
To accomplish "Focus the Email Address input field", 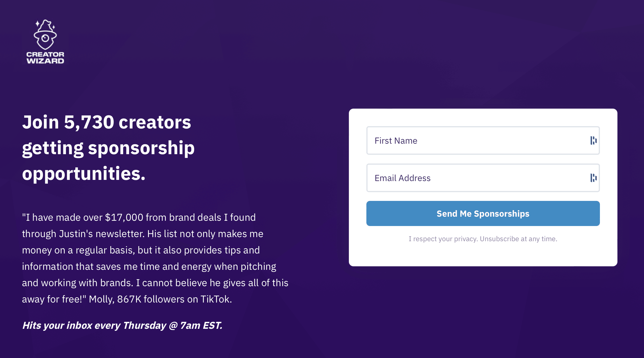I will tap(483, 178).
